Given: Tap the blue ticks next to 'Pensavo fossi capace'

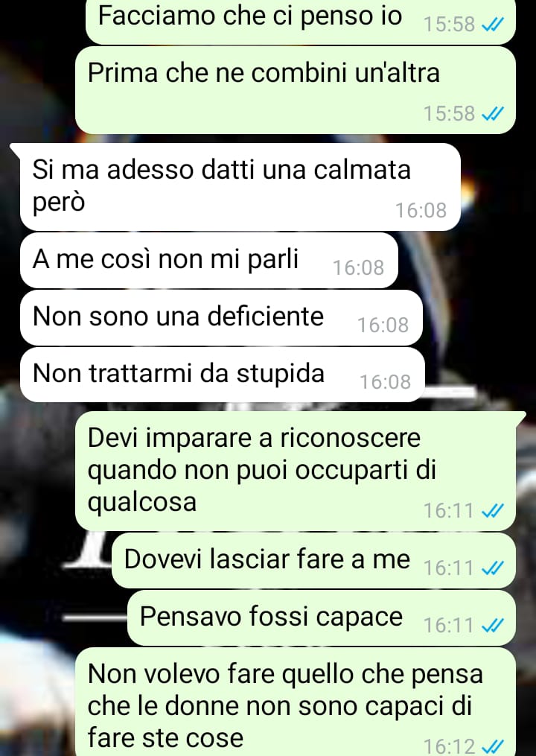Looking at the screenshot, I should [x=493, y=625].
